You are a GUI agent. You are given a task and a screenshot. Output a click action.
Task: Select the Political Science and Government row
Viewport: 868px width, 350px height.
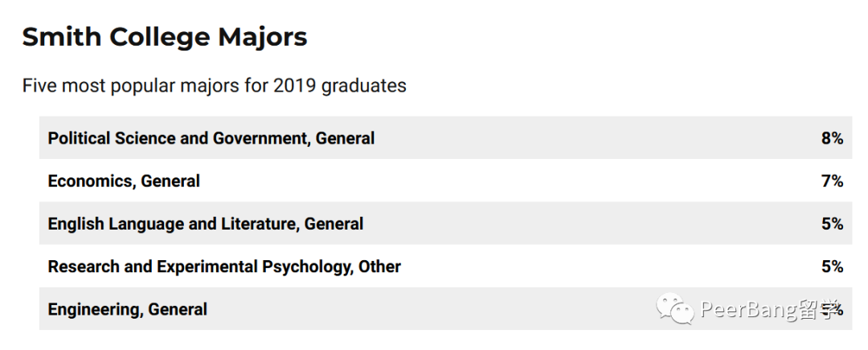(445, 138)
